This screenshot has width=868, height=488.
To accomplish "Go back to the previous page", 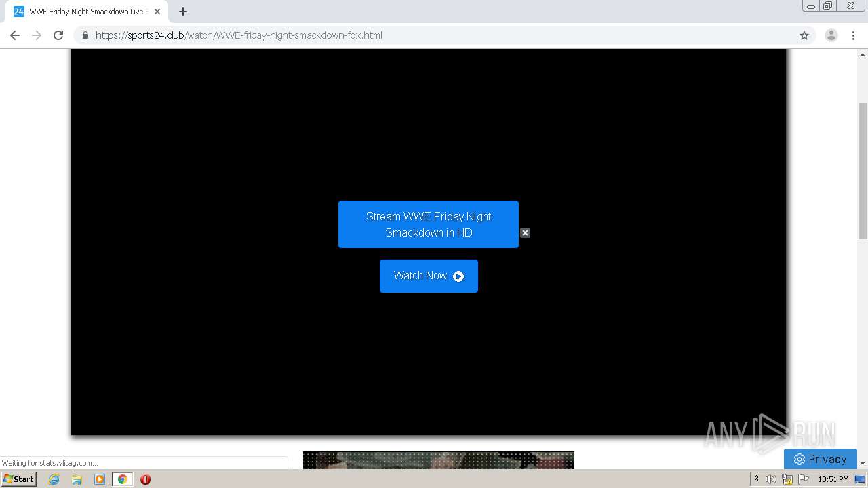I will [15, 35].
